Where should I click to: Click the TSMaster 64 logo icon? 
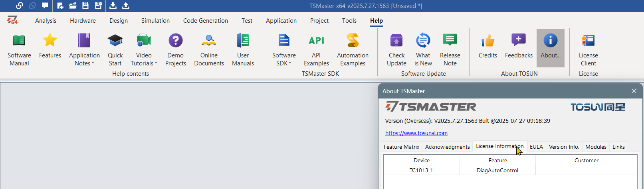[x=12, y=20]
